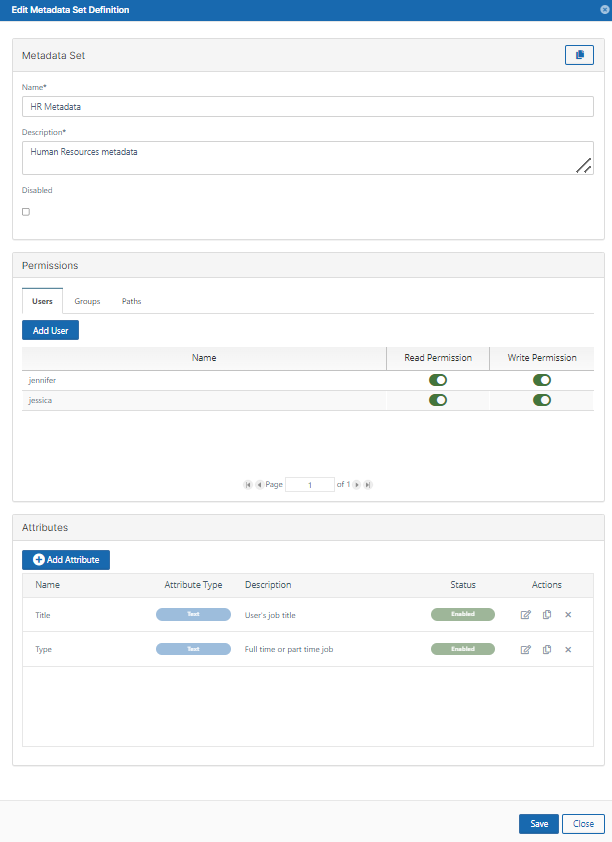Click the Name input field

pos(308,107)
